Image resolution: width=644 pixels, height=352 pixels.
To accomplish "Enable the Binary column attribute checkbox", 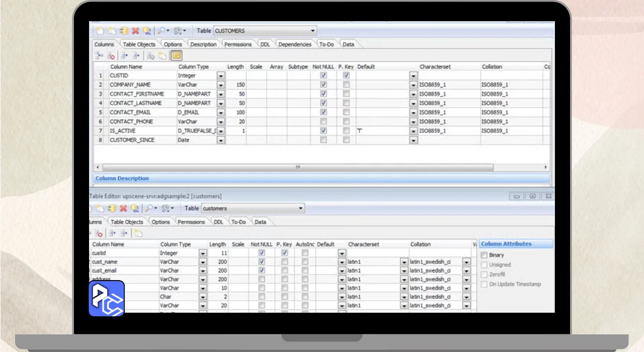I will pos(484,255).
